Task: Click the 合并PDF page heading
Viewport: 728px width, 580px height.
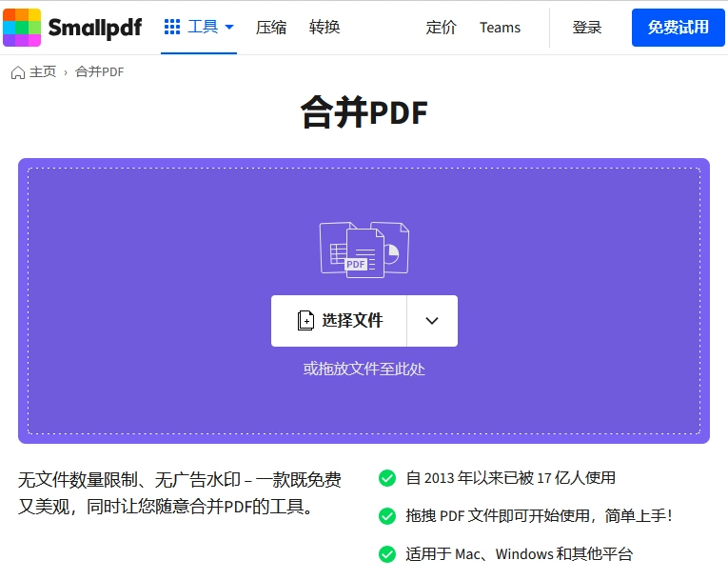Action: pos(364,112)
